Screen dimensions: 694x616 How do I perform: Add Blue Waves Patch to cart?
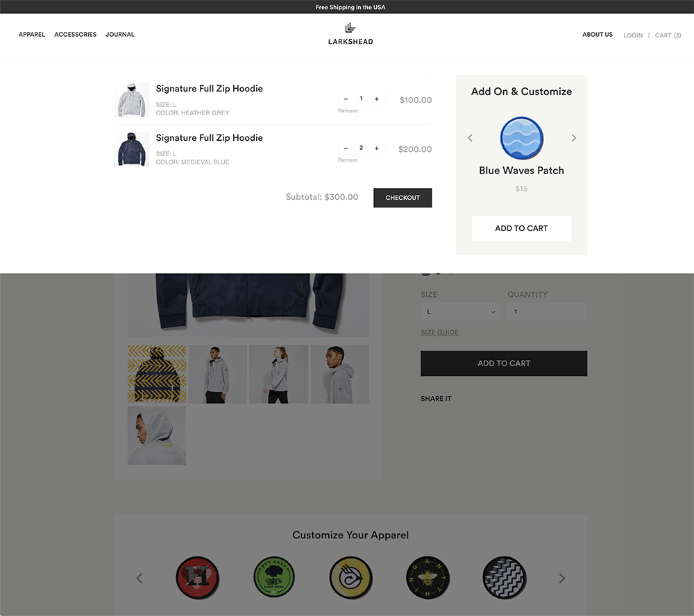point(521,228)
